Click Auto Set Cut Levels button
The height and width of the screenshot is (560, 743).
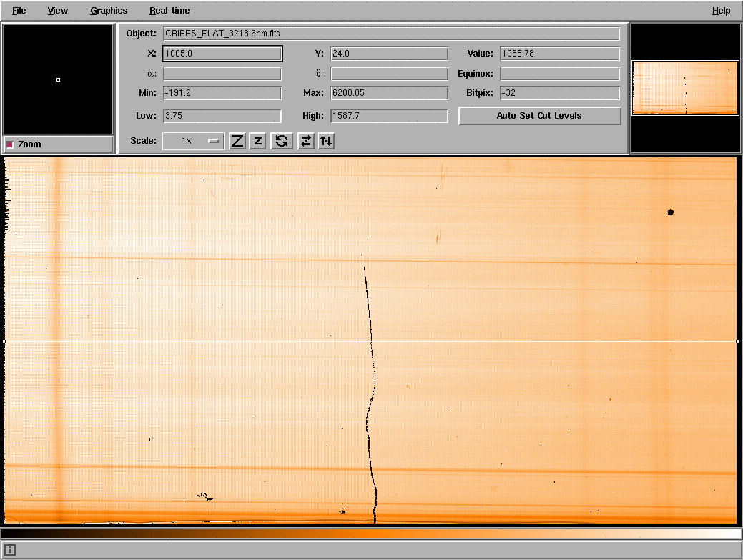pos(539,116)
